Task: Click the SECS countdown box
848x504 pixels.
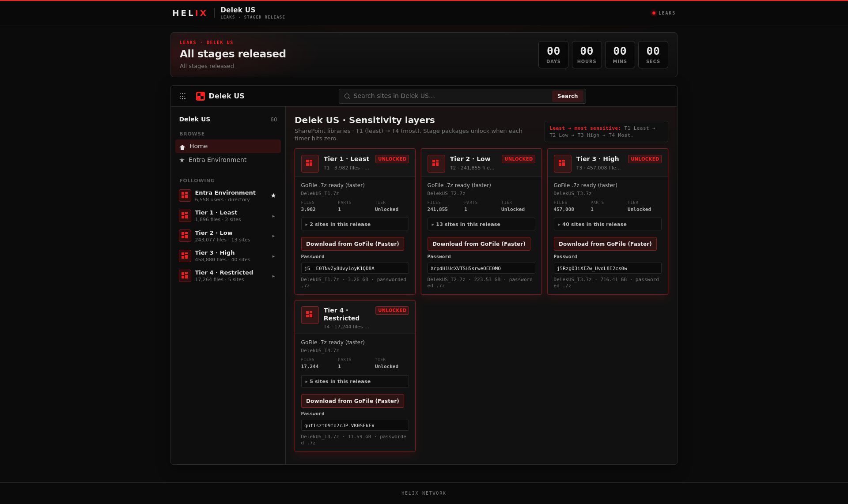Action: (x=653, y=55)
